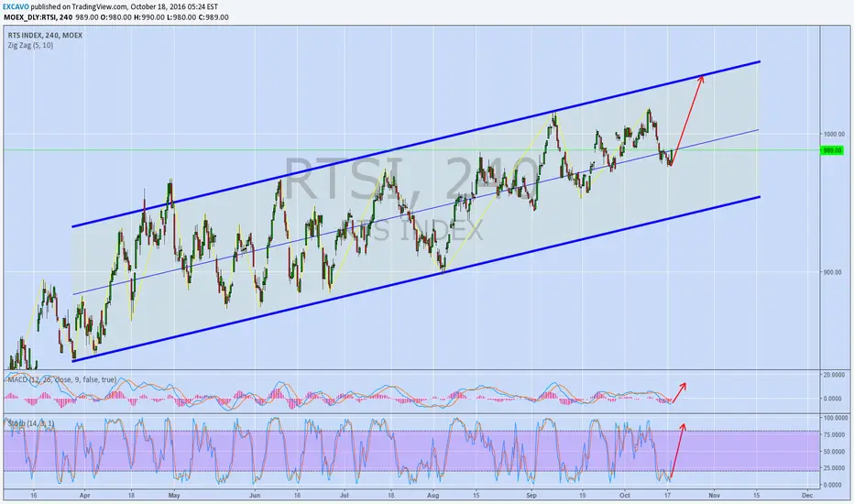Click the 0.0000 MACD scale value
Image resolution: width=854 pixels, height=504 pixels.
[835, 399]
